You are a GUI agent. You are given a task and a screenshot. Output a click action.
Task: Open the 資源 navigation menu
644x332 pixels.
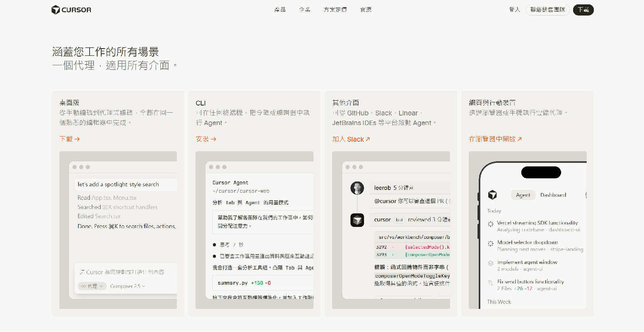366,10
